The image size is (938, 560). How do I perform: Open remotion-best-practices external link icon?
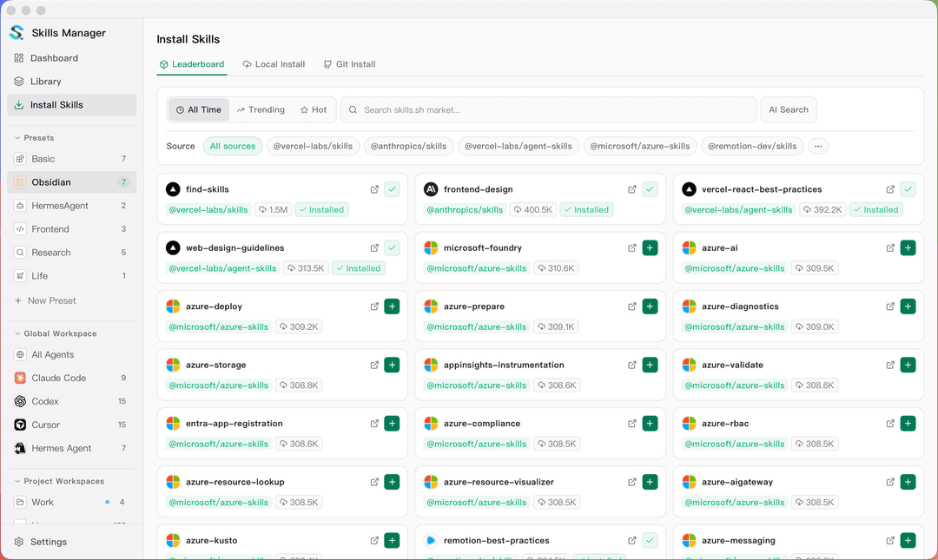pos(631,540)
